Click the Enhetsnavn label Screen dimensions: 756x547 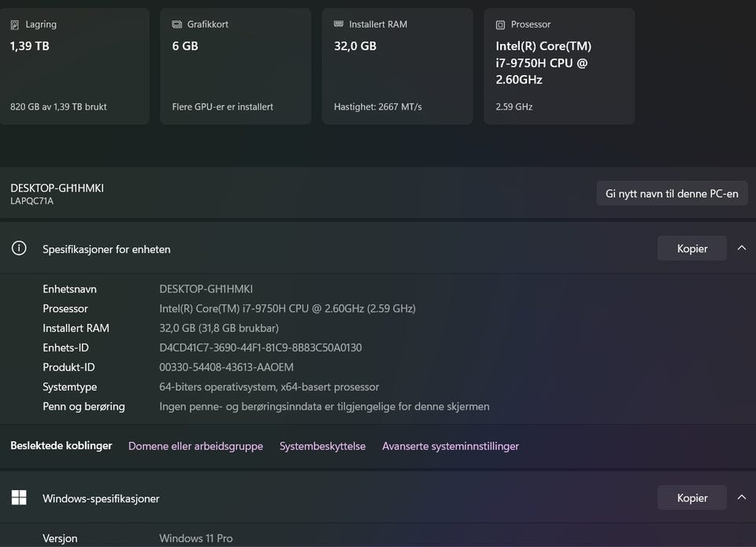69,289
